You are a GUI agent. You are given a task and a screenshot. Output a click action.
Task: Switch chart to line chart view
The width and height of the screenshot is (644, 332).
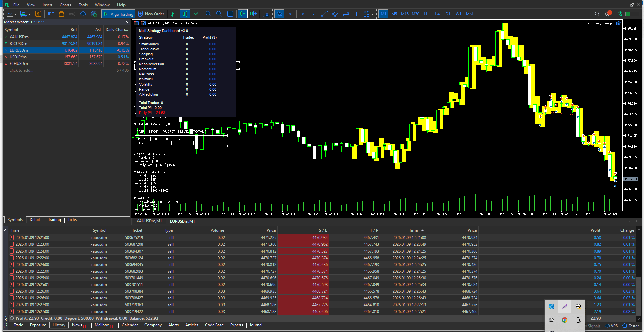(x=196, y=14)
